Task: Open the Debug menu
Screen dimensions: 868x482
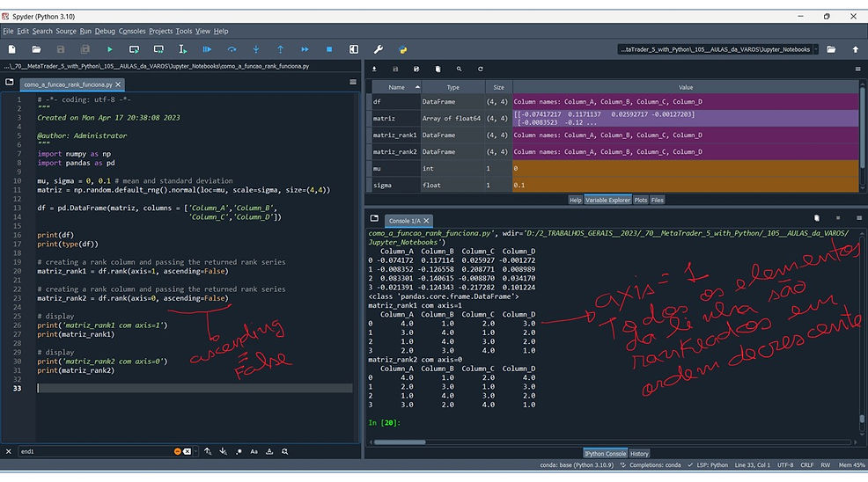Action: click(105, 31)
